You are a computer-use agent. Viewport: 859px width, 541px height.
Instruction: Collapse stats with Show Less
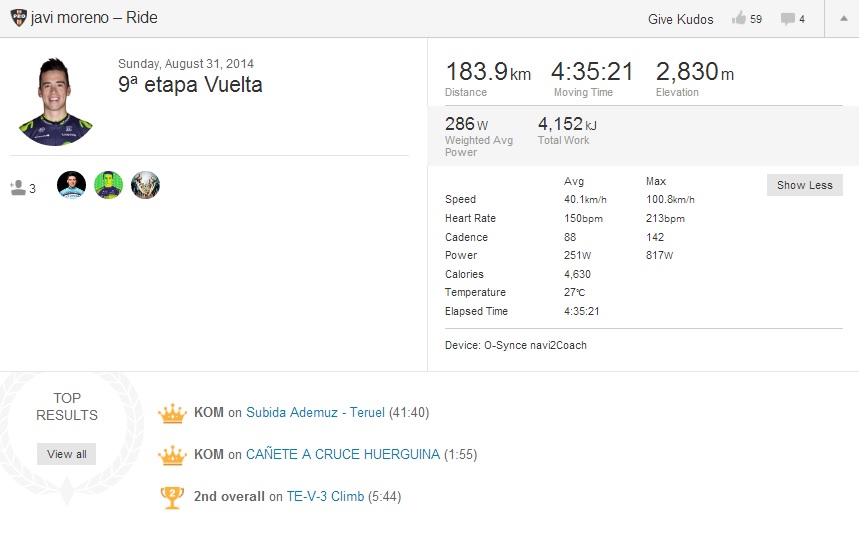pyautogui.click(x=804, y=185)
